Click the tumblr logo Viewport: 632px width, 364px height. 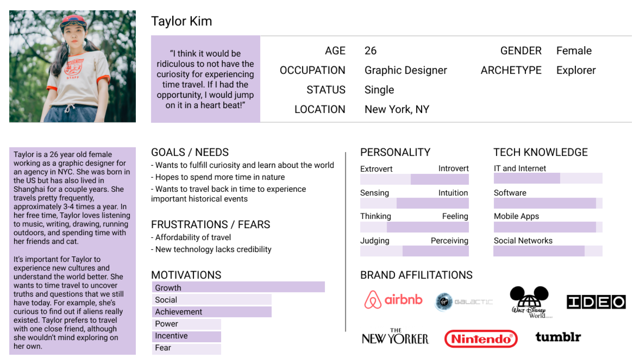[558, 337]
